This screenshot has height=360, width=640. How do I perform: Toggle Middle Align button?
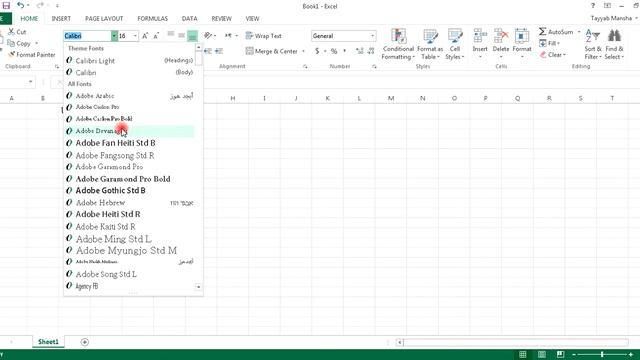(x=181, y=36)
